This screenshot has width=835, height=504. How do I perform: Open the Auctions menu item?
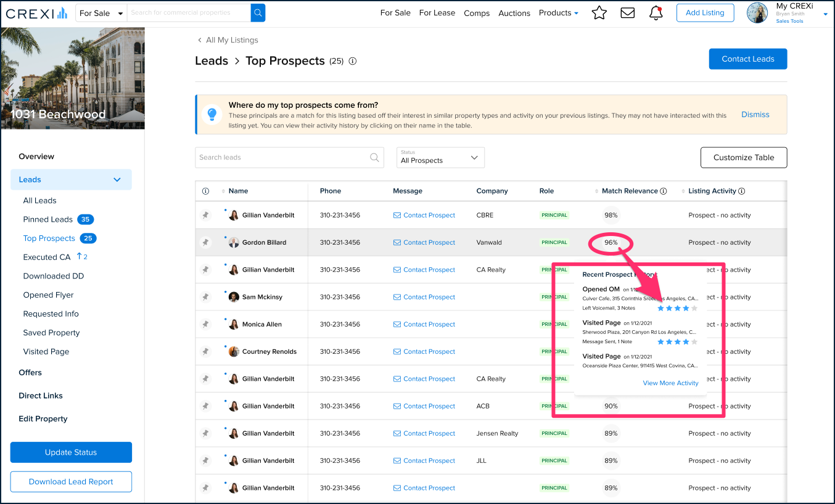(x=514, y=12)
